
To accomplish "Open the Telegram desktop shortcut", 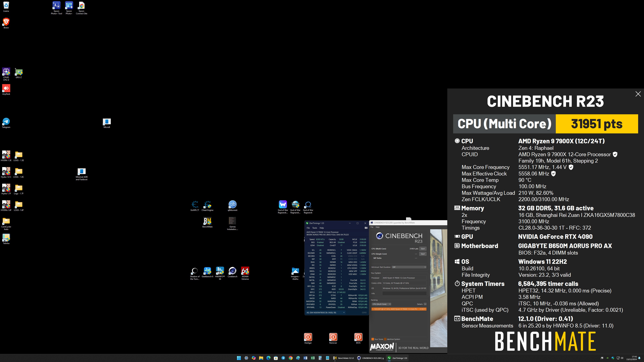I will 6,123.
